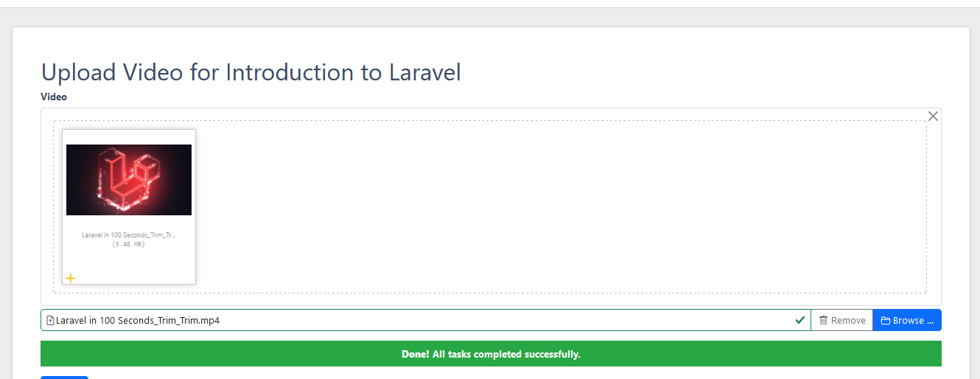Click the Upload Video for Introduction heading
Image resolution: width=980 pixels, height=379 pixels.
point(251,72)
